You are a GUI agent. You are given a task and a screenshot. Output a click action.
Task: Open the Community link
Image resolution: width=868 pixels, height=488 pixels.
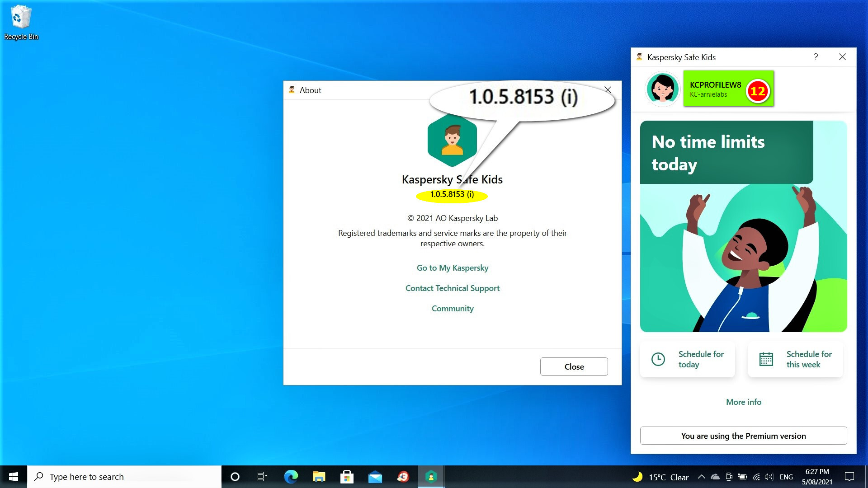point(452,309)
